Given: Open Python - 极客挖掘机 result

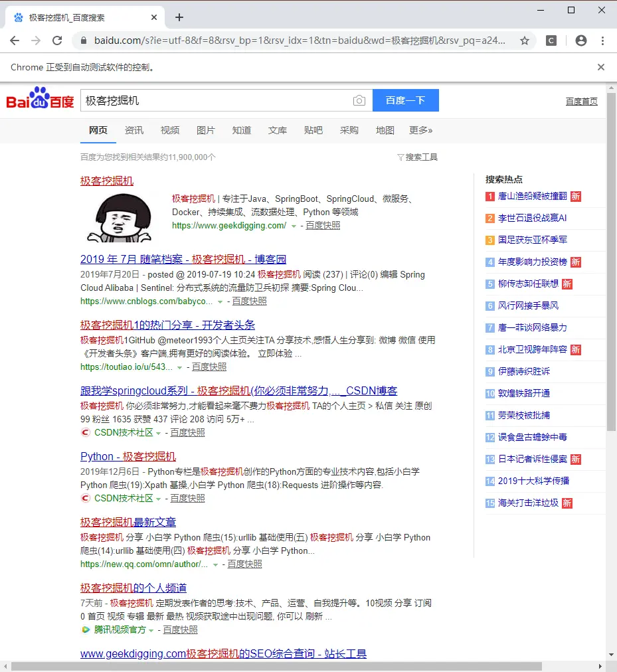Looking at the screenshot, I should point(128,456).
